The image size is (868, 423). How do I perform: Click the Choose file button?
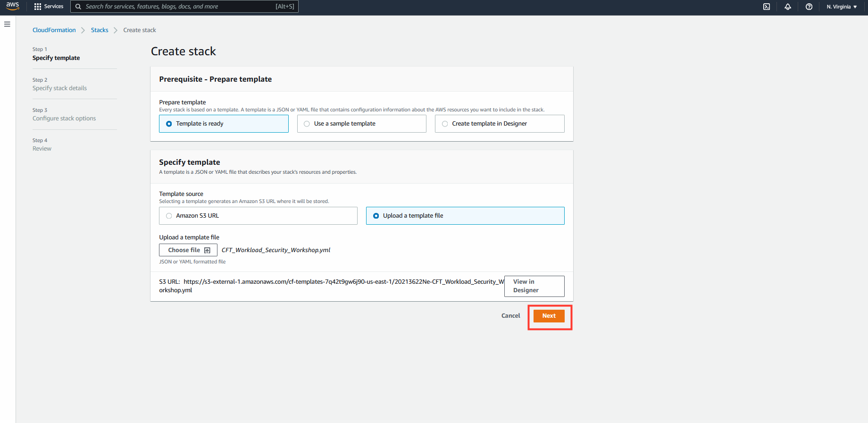pyautogui.click(x=188, y=250)
